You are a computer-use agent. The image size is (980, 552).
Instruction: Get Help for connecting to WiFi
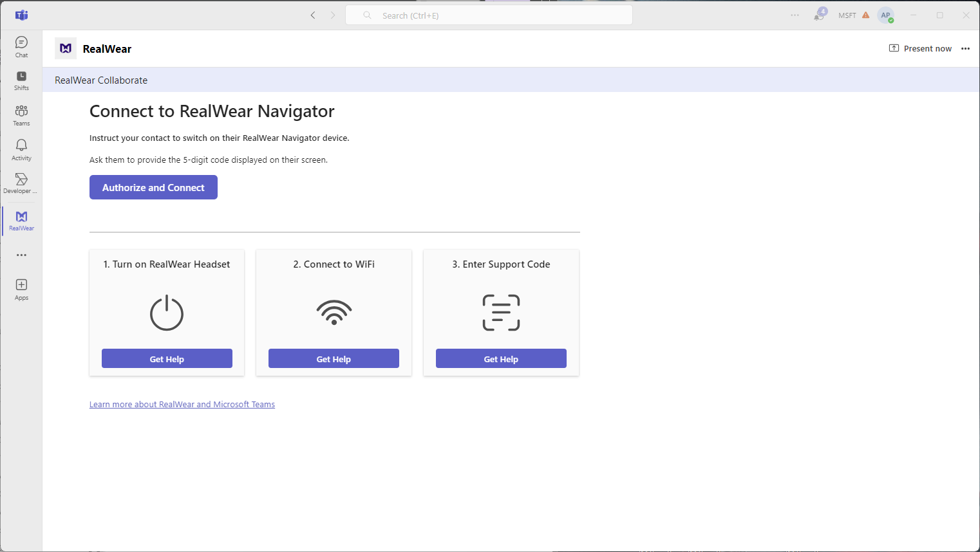334,358
